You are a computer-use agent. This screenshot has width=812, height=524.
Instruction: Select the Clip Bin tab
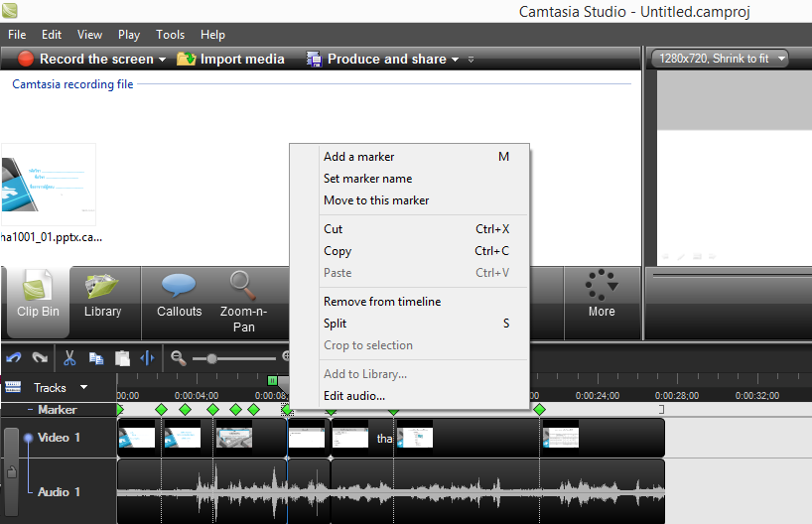click(x=38, y=296)
